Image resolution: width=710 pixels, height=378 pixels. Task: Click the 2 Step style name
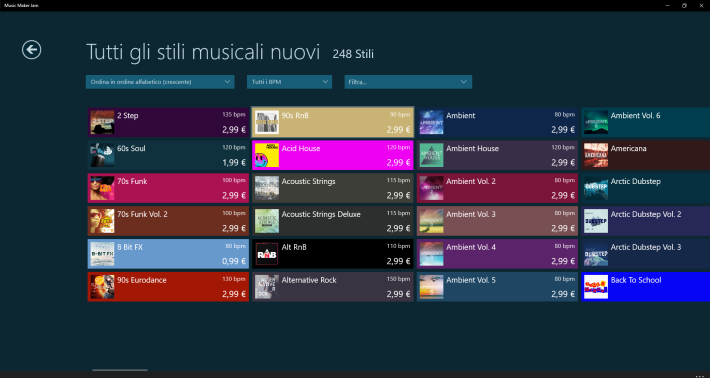pyautogui.click(x=128, y=115)
